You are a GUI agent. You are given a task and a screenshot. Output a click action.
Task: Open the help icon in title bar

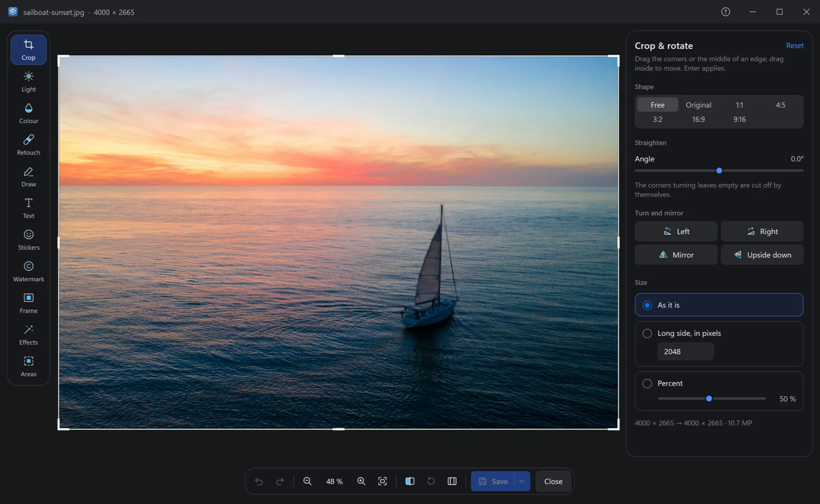coord(726,12)
